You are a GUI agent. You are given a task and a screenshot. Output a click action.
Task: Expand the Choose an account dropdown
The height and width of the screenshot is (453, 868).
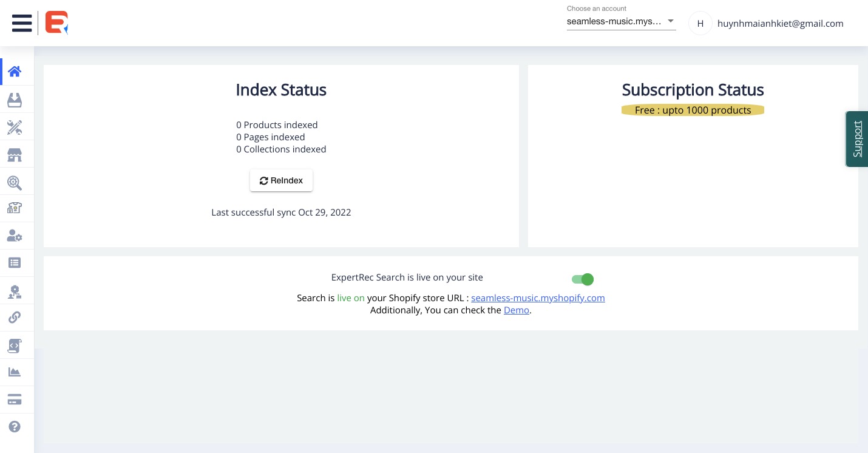point(621,21)
